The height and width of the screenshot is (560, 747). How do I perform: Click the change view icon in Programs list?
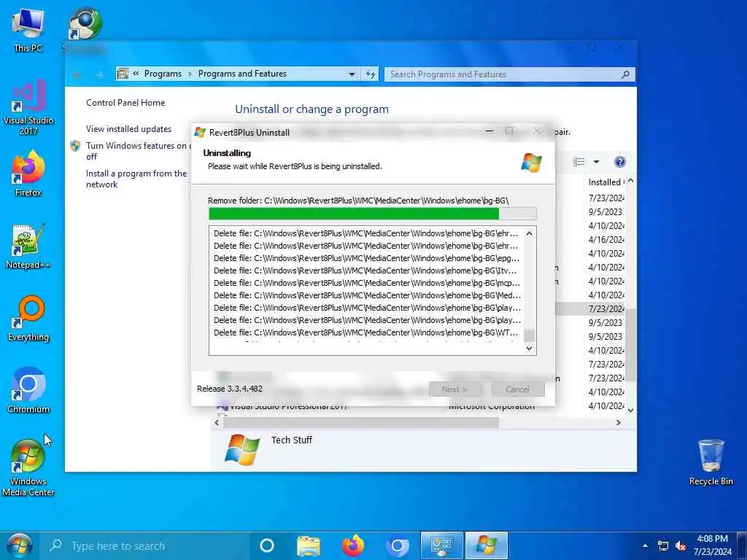pos(578,162)
